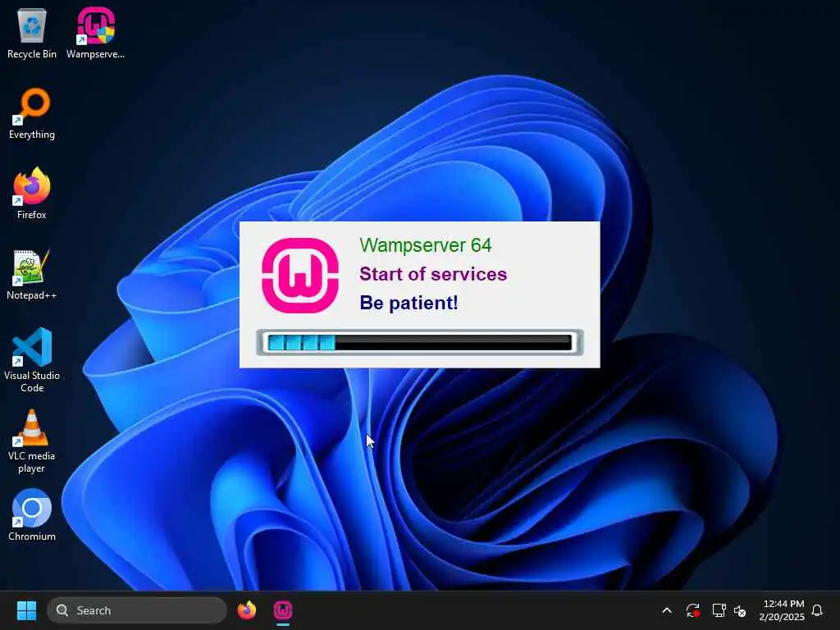The height and width of the screenshot is (630, 840).
Task: Select the Notepad++ desktop shortcut
Action: tap(32, 274)
